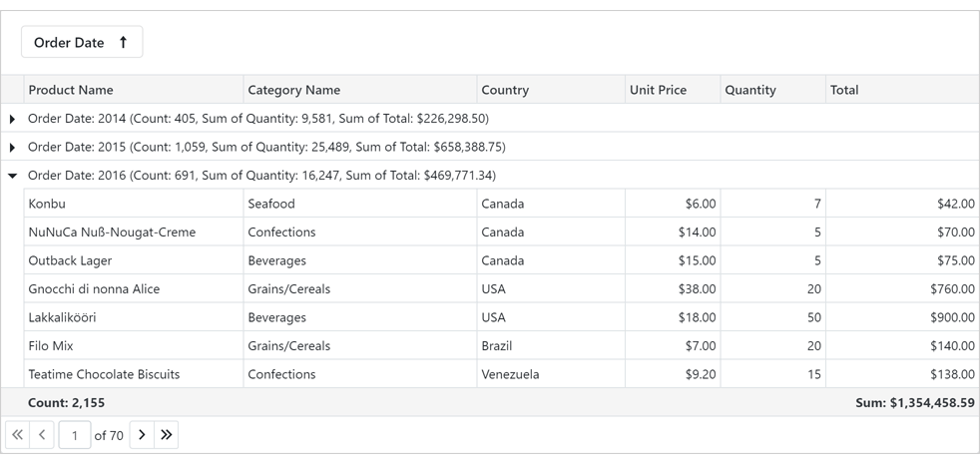Sort by Product Name column header
This screenshot has height=464, width=980.
[x=71, y=90]
